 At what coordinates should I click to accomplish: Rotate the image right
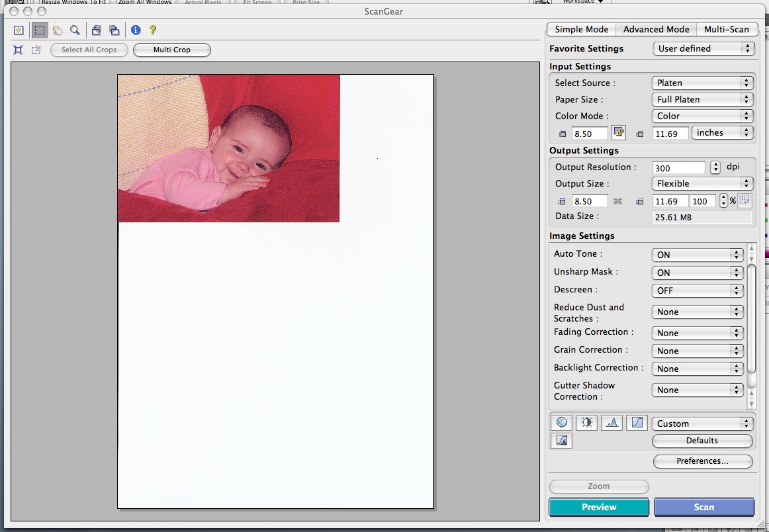(114, 30)
